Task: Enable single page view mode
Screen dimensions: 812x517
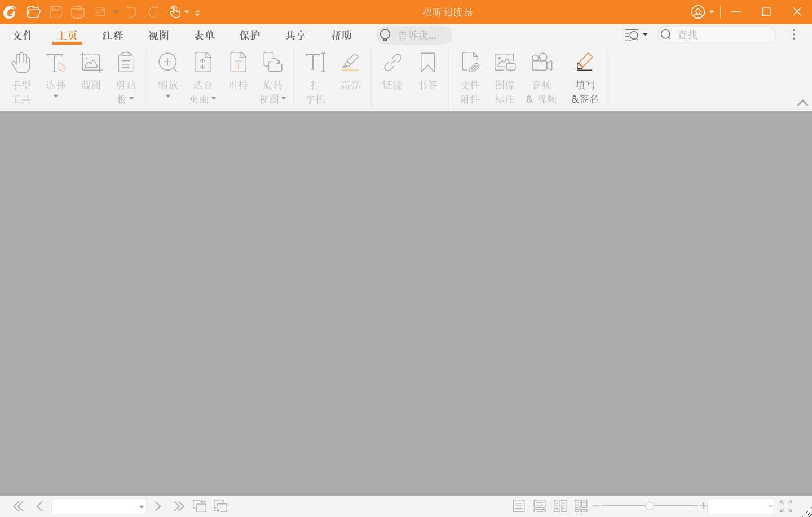Action: click(519, 506)
